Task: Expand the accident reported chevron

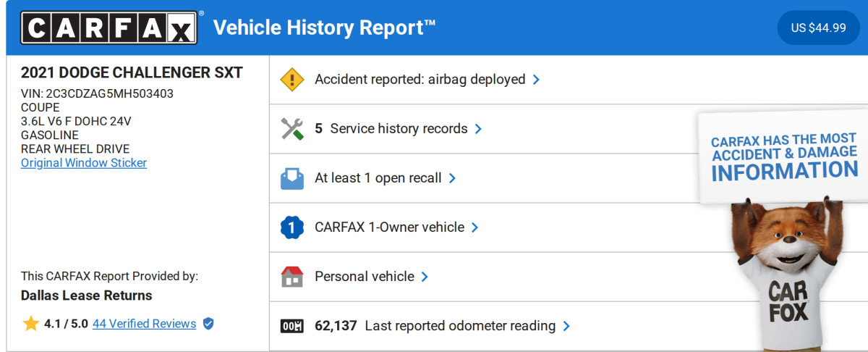Action: 536,80
